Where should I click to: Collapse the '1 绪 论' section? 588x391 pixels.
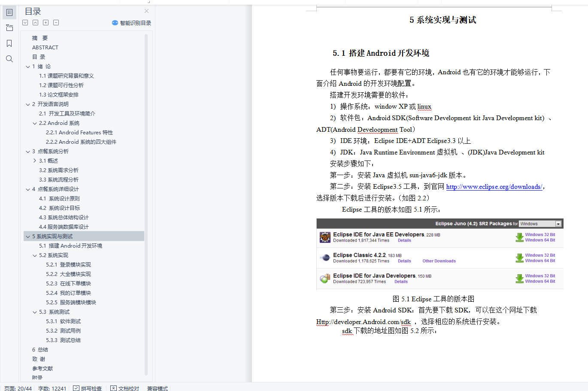click(x=28, y=67)
